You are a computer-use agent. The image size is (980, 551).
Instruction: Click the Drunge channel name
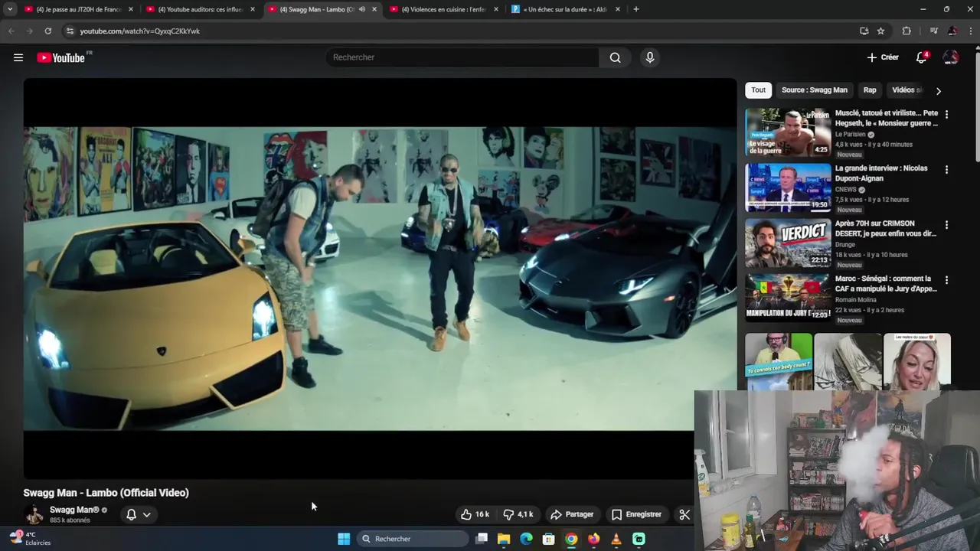coord(845,245)
